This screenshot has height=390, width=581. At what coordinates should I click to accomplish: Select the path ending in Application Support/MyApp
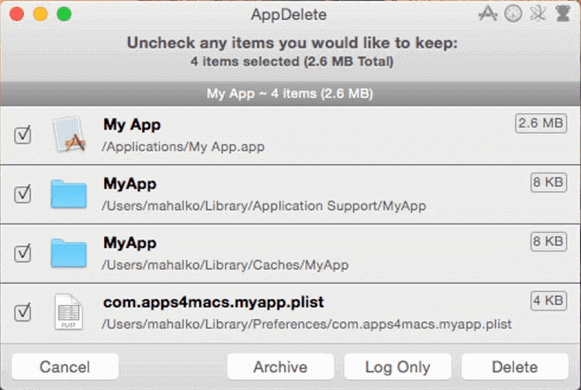pos(264,206)
